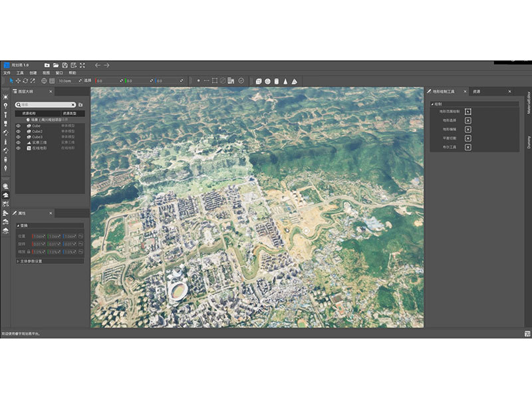This screenshot has height=399, width=532.
Task: Click the save disk icon
Action: tap(65, 65)
